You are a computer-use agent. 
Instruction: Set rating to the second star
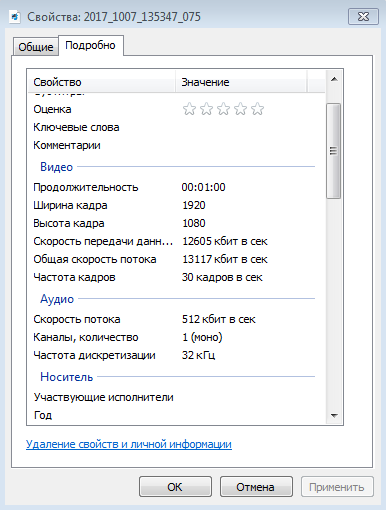click(x=206, y=109)
